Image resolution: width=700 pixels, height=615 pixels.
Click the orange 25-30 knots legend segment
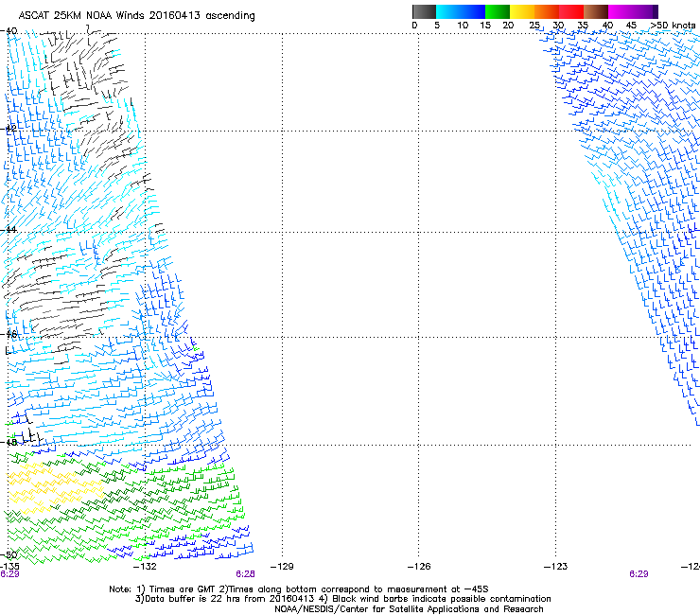[547, 11]
